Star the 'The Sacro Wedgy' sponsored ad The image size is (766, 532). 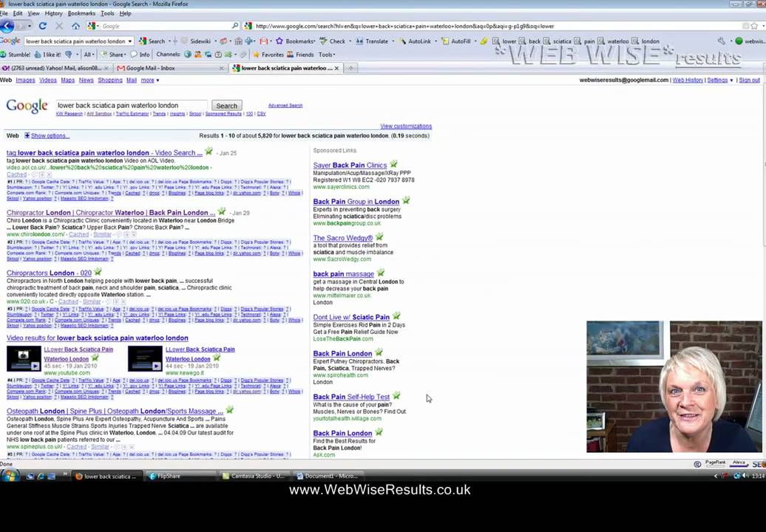click(x=379, y=236)
